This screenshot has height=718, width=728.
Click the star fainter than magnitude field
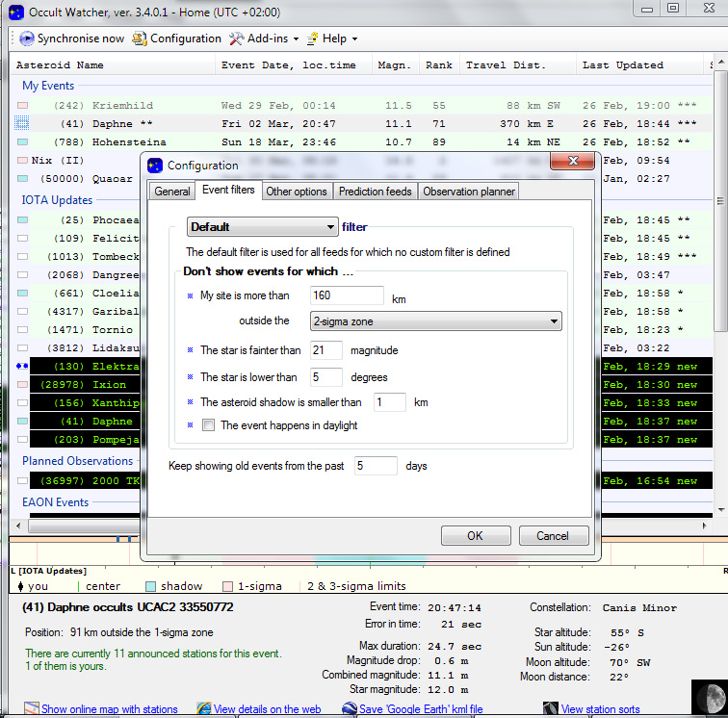tap(325, 350)
